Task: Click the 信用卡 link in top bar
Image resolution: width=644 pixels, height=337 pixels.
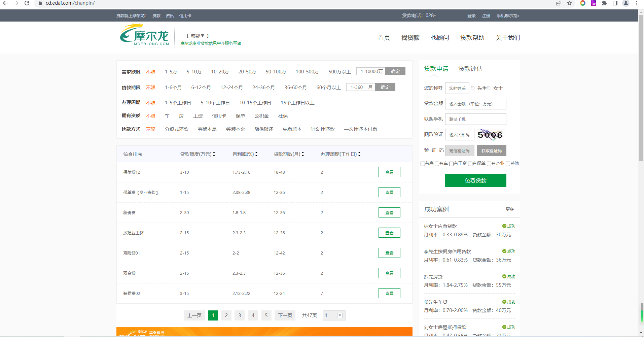Action: pos(185,16)
